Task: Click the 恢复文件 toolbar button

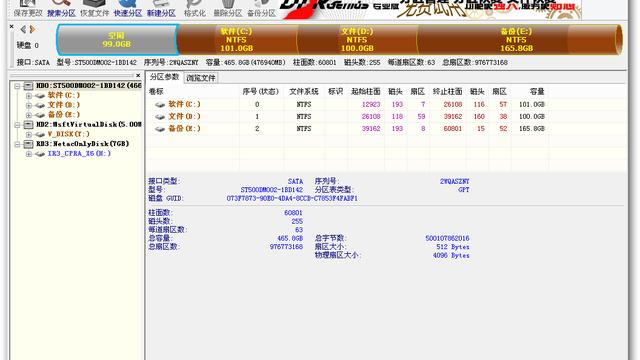Action: tap(94, 9)
